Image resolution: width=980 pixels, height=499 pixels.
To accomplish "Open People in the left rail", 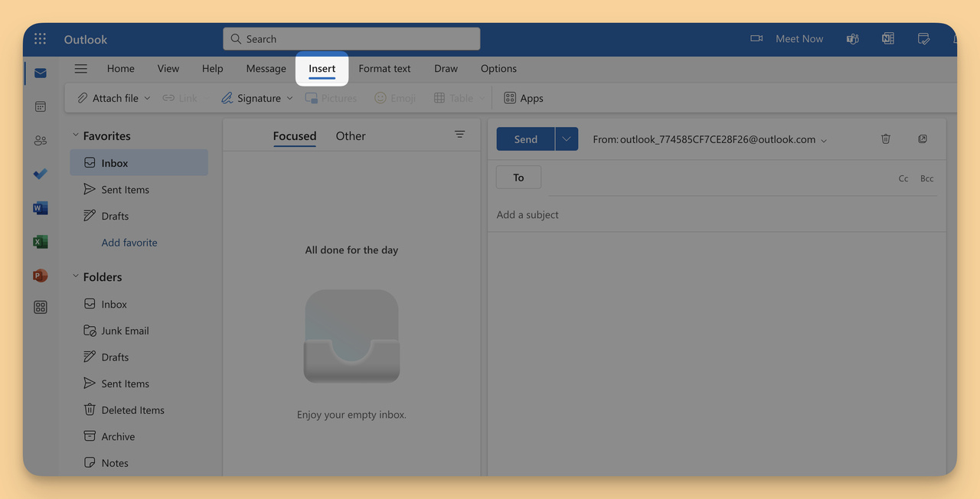I will [41, 140].
